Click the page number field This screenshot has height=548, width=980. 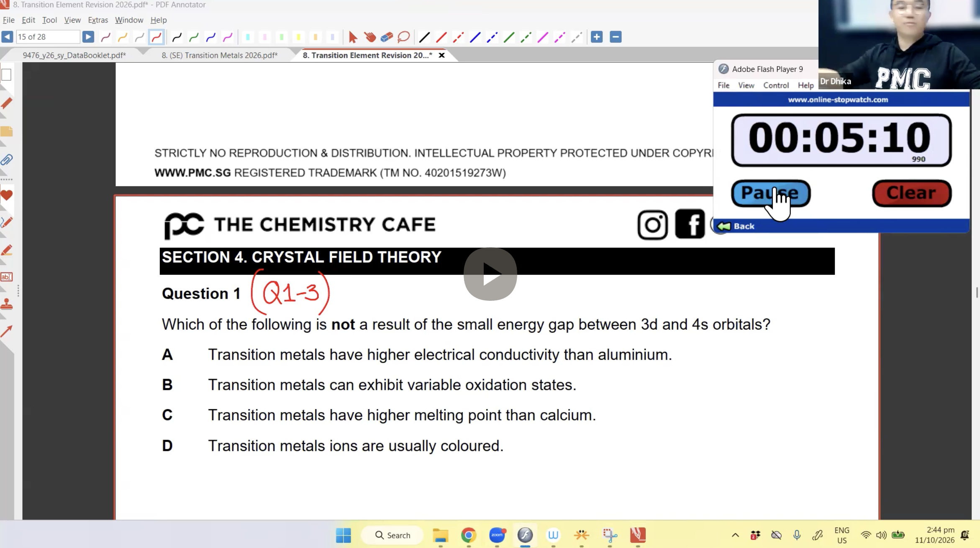point(48,37)
